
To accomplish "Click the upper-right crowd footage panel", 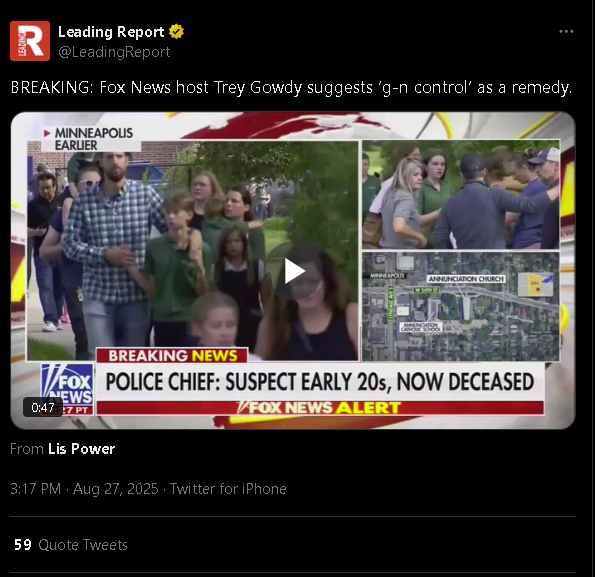I will click(x=461, y=195).
